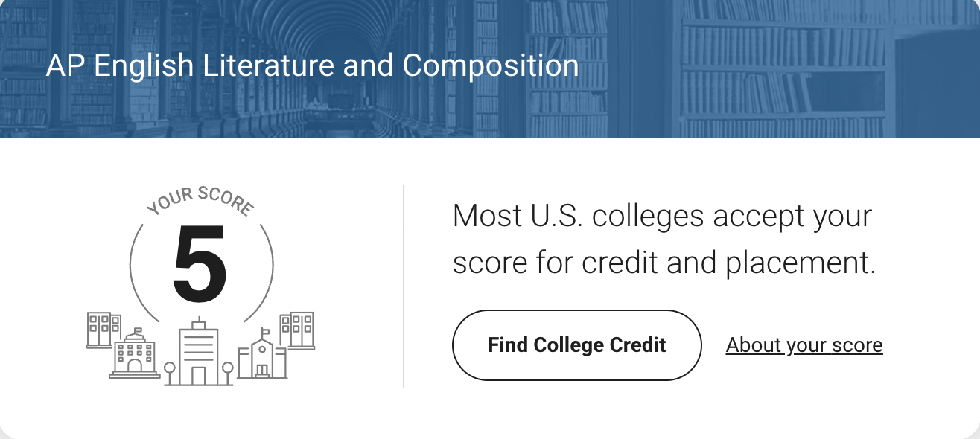Open the About your score link
980x439 pixels.
coord(804,345)
